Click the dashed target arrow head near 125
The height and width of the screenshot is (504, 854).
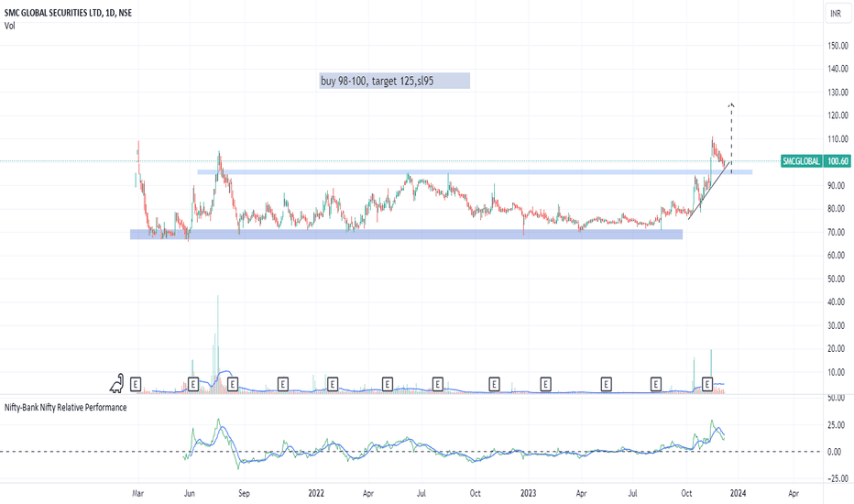coord(731,104)
